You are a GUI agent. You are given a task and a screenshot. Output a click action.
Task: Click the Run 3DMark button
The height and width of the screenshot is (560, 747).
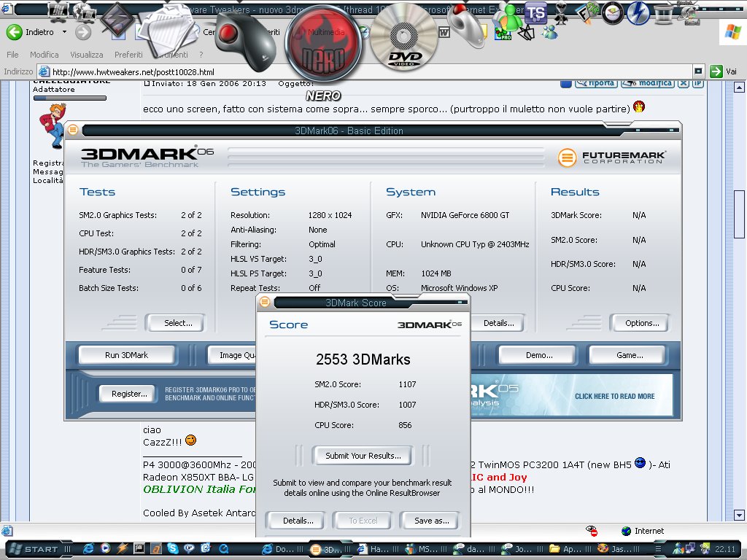127,355
